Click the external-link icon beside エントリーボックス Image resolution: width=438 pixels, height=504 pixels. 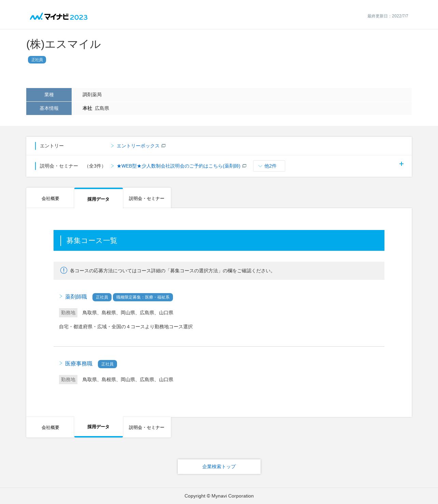163,146
